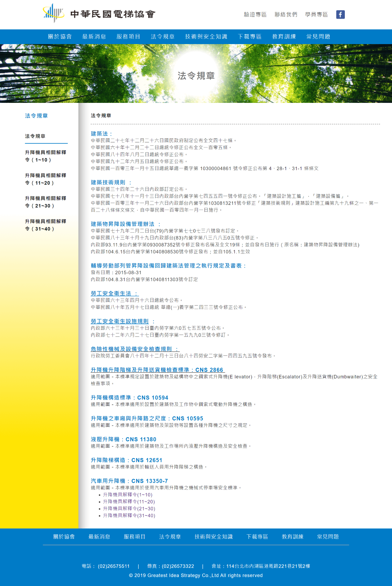The height and width of the screenshot is (586, 392).
Task: Open the CNS 2866 標準 link
Action: tap(158, 370)
